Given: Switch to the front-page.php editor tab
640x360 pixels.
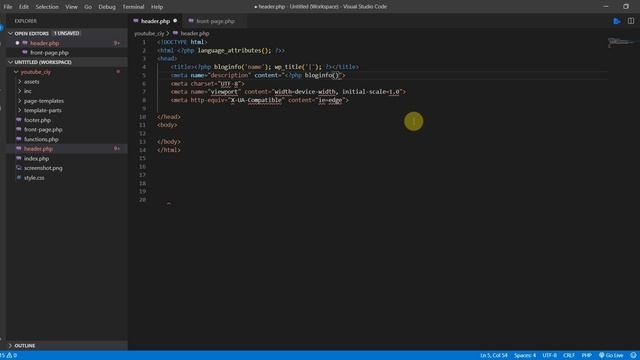Looking at the screenshot, I should tap(215, 21).
